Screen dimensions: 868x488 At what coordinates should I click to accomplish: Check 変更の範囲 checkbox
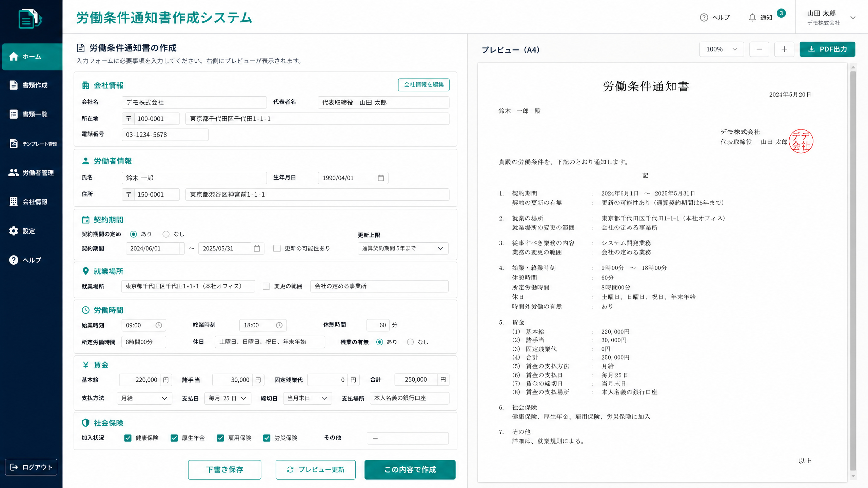click(267, 286)
